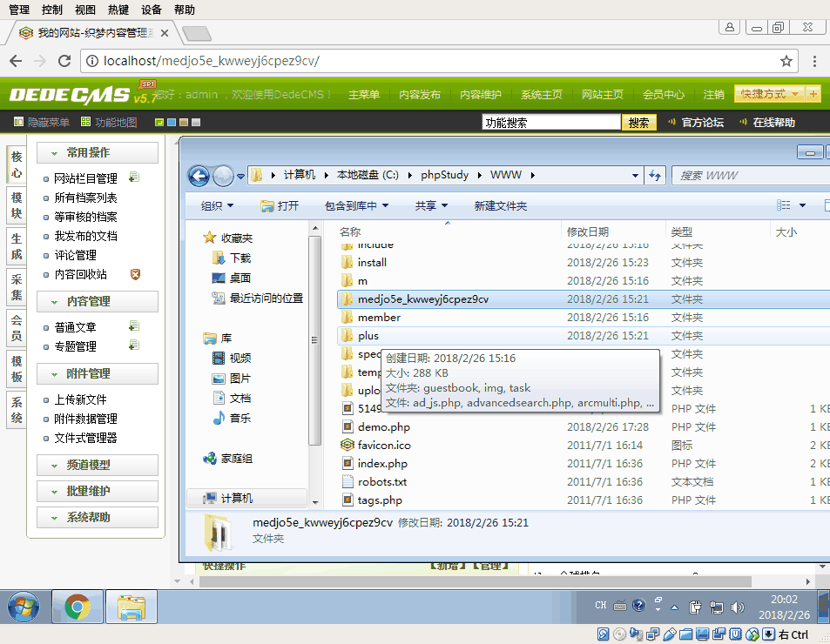The width and height of the screenshot is (830, 644).
Task: Open 功能地图 in DedeCMS
Action: click(x=109, y=123)
